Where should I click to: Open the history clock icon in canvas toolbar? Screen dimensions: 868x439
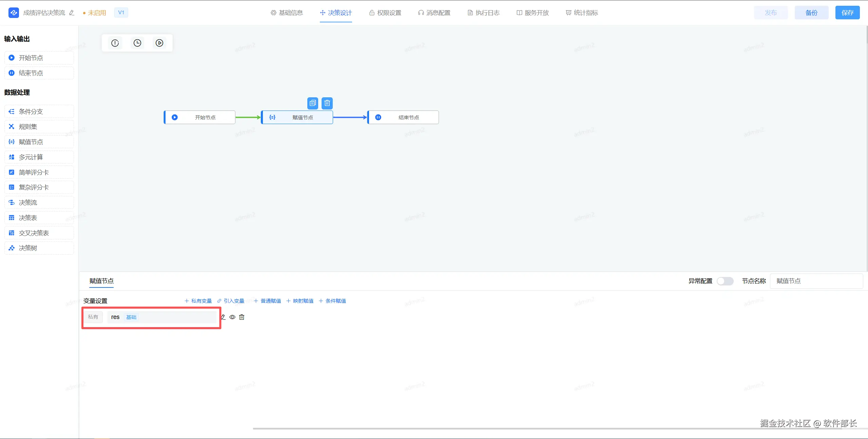click(137, 43)
